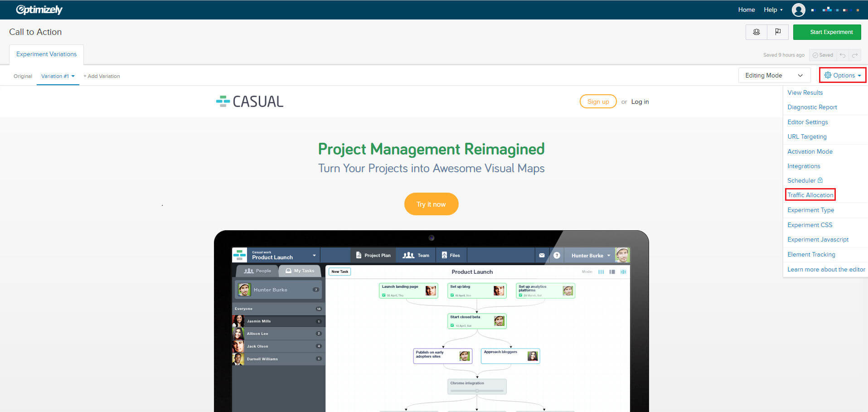Click the Files icon in preview toolbar
Viewport: 868px width, 412px height.
(444, 255)
